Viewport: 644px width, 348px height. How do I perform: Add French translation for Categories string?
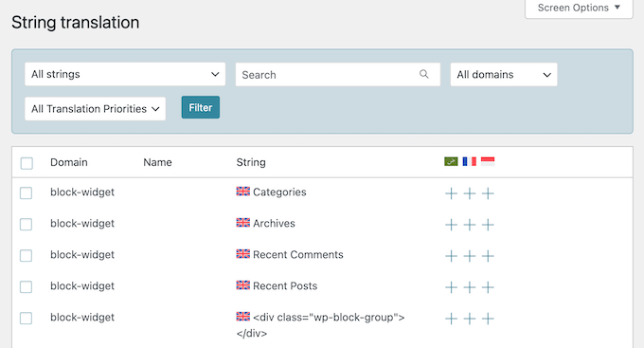click(x=470, y=193)
